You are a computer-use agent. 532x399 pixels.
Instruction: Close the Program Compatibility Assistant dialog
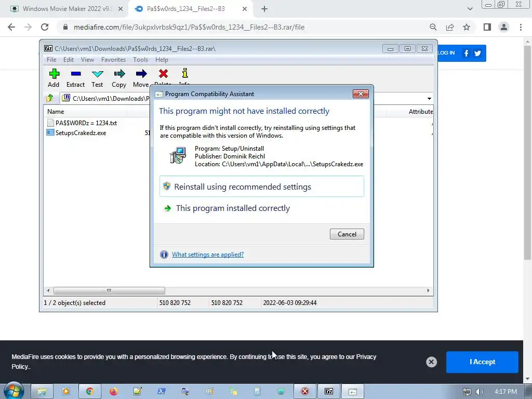point(361,94)
